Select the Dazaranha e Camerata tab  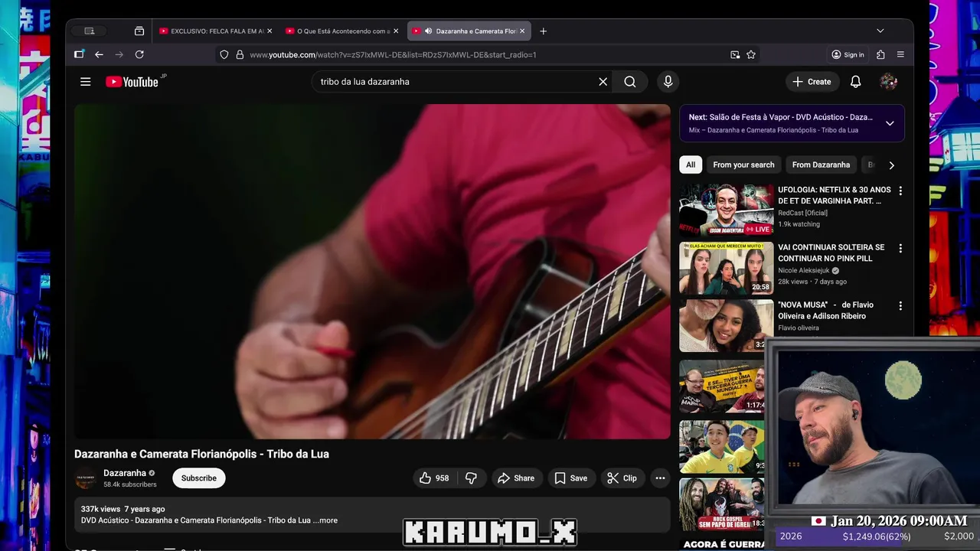tap(469, 31)
